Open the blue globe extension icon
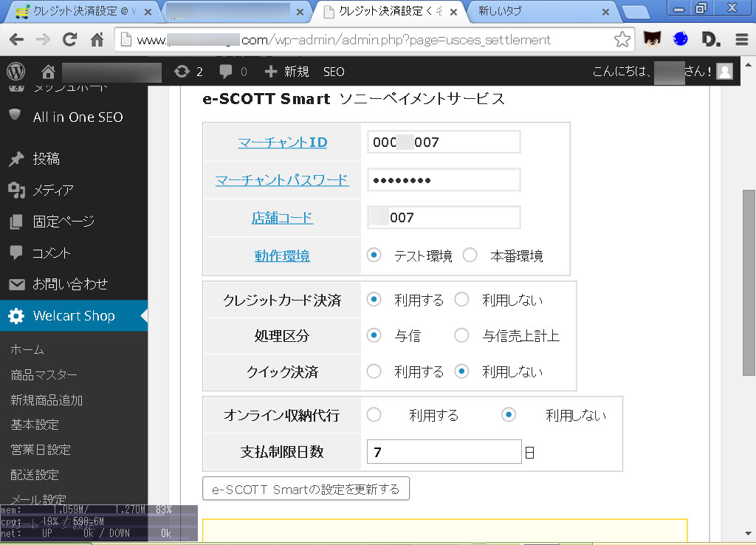Viewport: 756px width, 545px height. (x=680, y=38)
